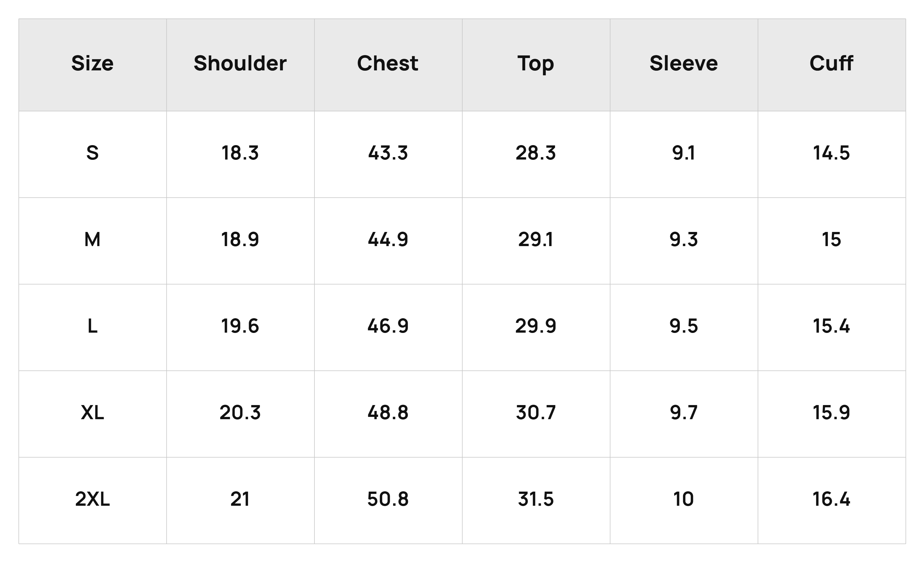Click chest value 44.9
Screen dimensions: 924x562
coord(388,239)
